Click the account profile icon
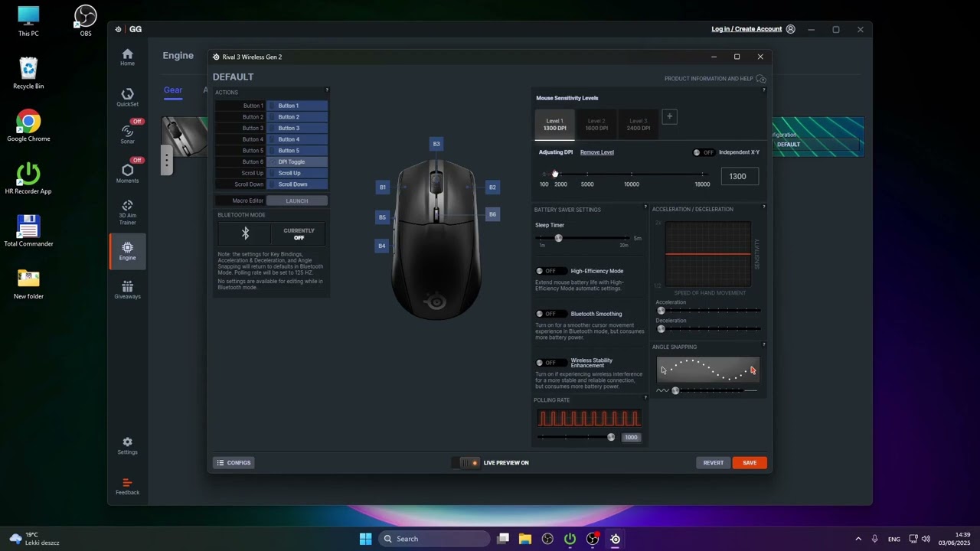 pos(790,29)
